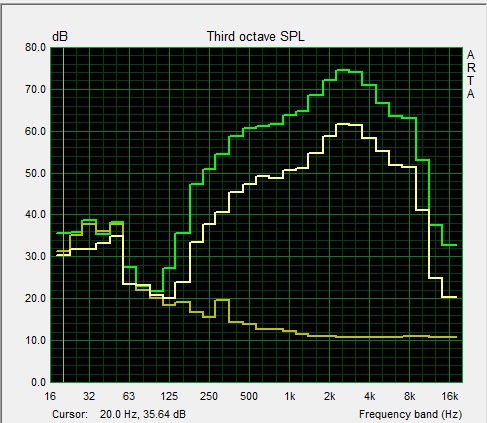This screenshot has height=423, width=487.
Task: Click the 4k frequency label
Action: [x=369, y=396]
